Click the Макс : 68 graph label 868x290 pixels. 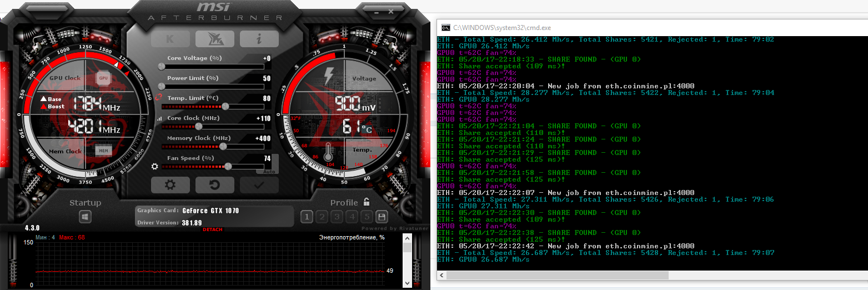72,237
